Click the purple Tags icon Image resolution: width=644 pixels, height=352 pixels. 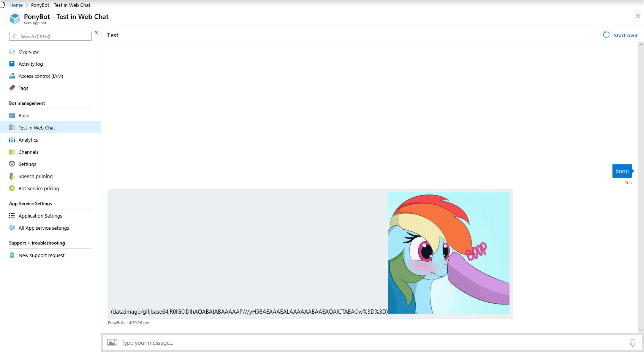(x=12, y=88)
